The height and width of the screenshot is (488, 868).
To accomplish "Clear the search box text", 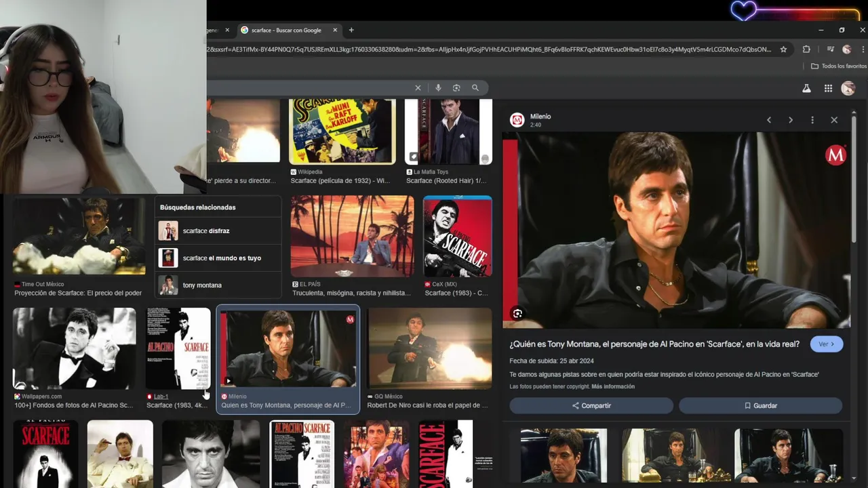I will [418, 88].
